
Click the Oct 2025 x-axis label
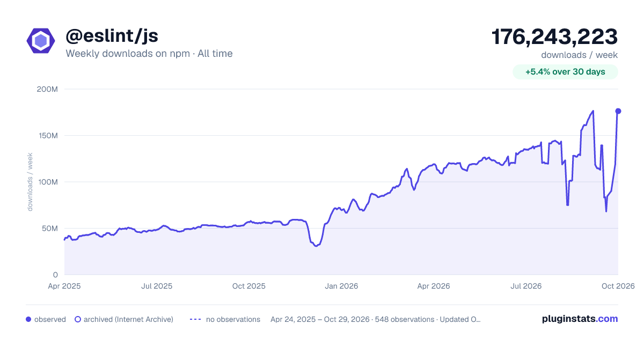click(249, 286)
